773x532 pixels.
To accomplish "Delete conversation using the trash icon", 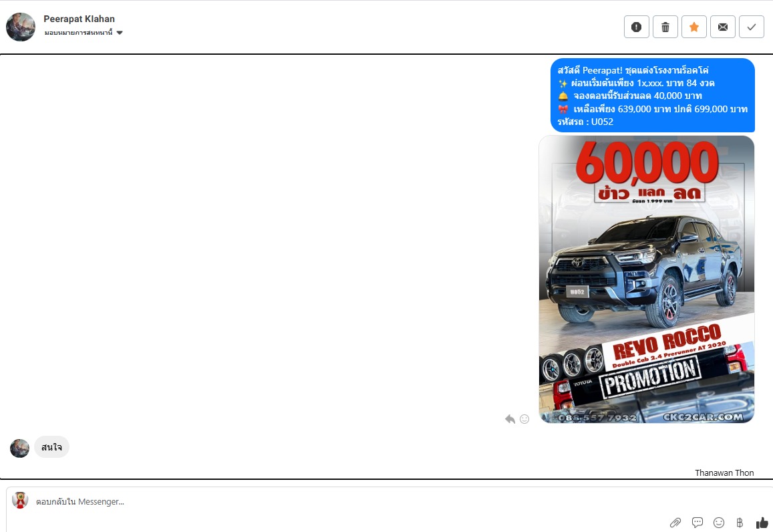I will click(x=665, y=27).
